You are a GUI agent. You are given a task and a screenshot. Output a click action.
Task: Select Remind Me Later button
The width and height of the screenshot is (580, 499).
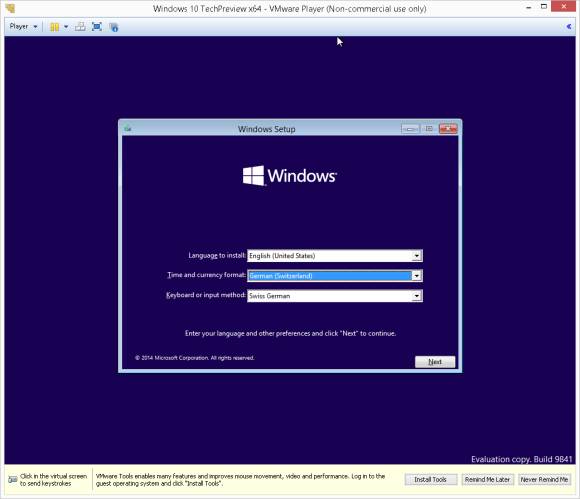(487, 479)
